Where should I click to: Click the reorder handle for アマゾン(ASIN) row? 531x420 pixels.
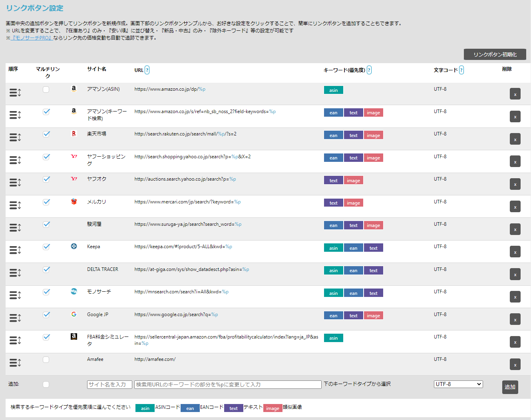tap(15, 93)
